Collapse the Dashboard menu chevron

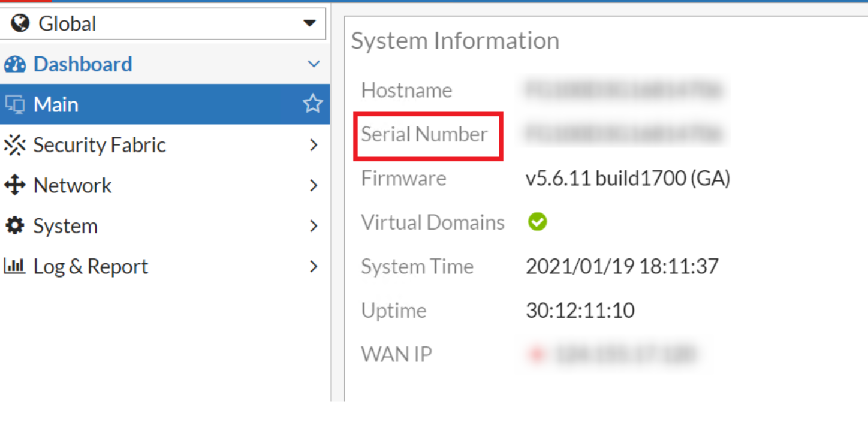pos(314,64)
